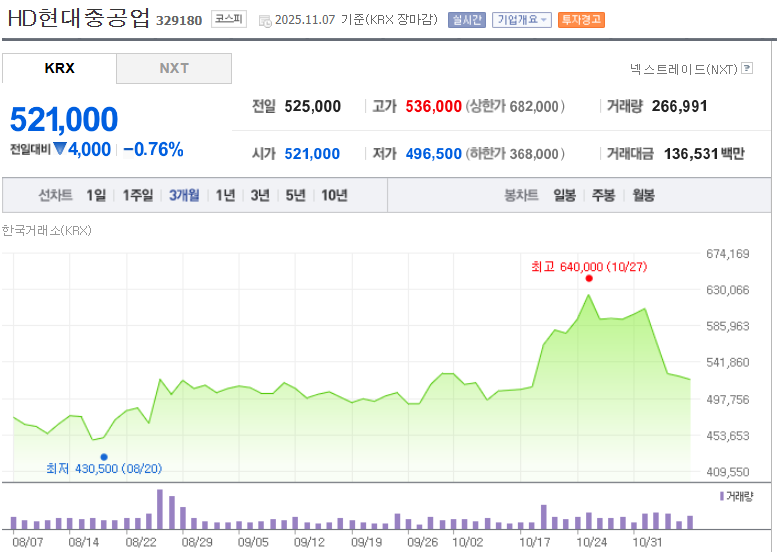This screenshot has height=552, width=777.
Task: Click the stock code 329180
Action: click(x=179, y=20)
